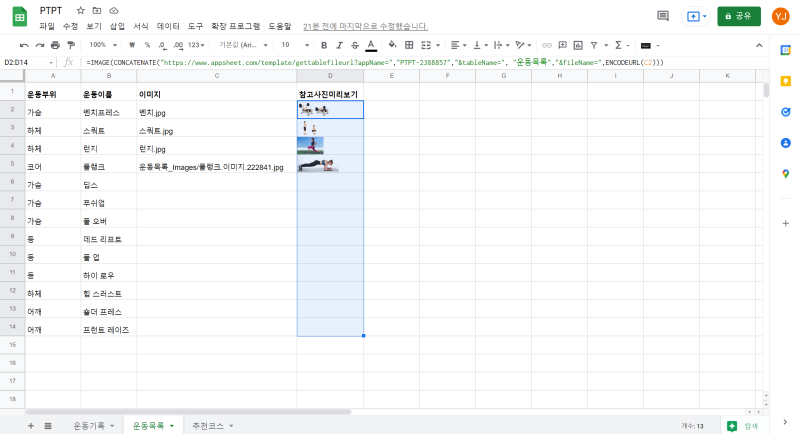Image resolution: width=800 pixels, height=434 pixels.
Task: Click the 탐색 explore button
Action: [742, 426]
